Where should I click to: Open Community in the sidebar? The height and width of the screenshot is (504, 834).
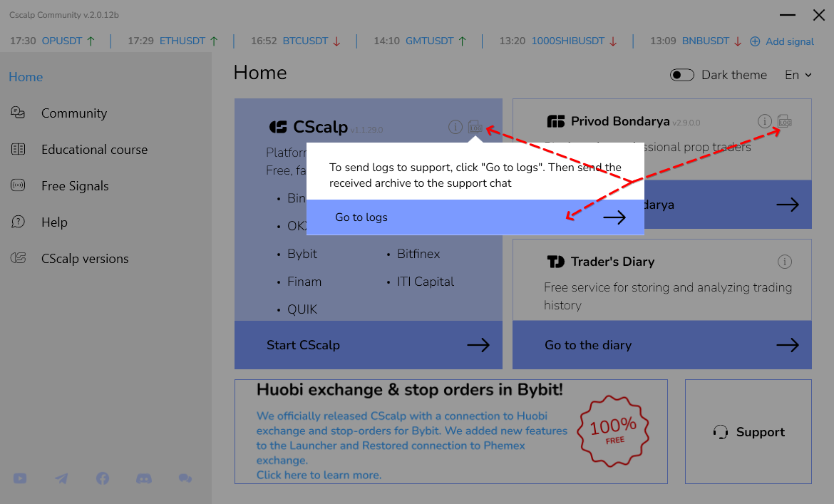[73, 113]
